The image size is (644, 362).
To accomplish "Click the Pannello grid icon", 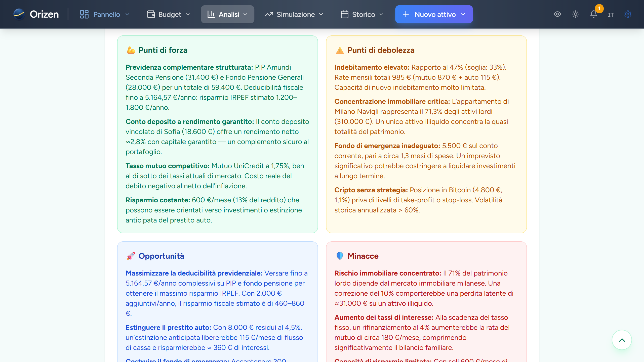I will pos(84,14).
